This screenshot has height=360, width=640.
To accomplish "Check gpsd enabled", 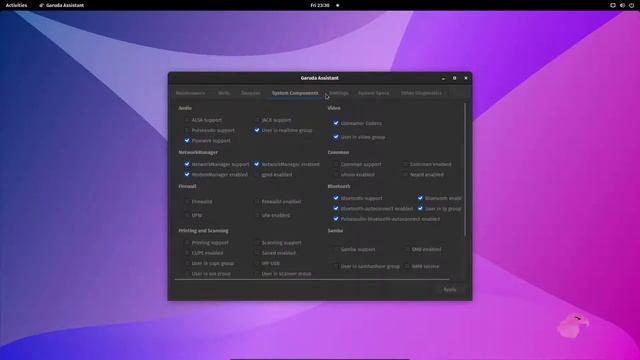I will 257,174.
